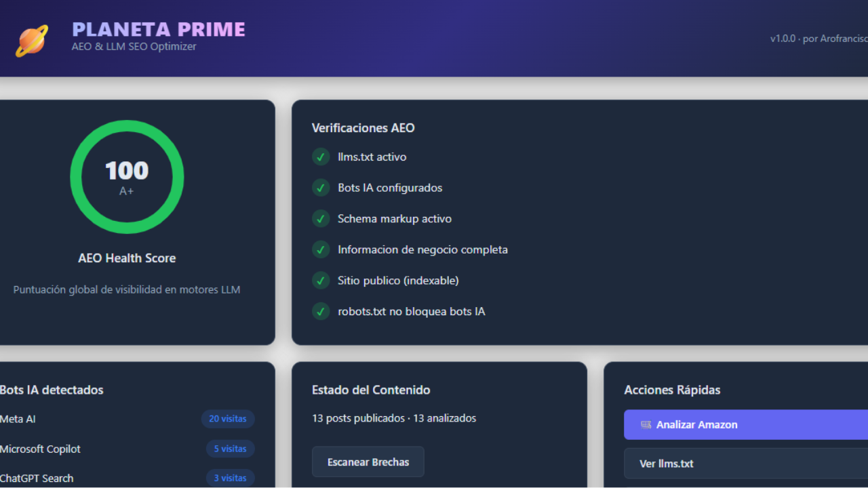This screenshot has height=488, width=868.
Task: Open Ver llms.txt button
Action: coord(746,464)
